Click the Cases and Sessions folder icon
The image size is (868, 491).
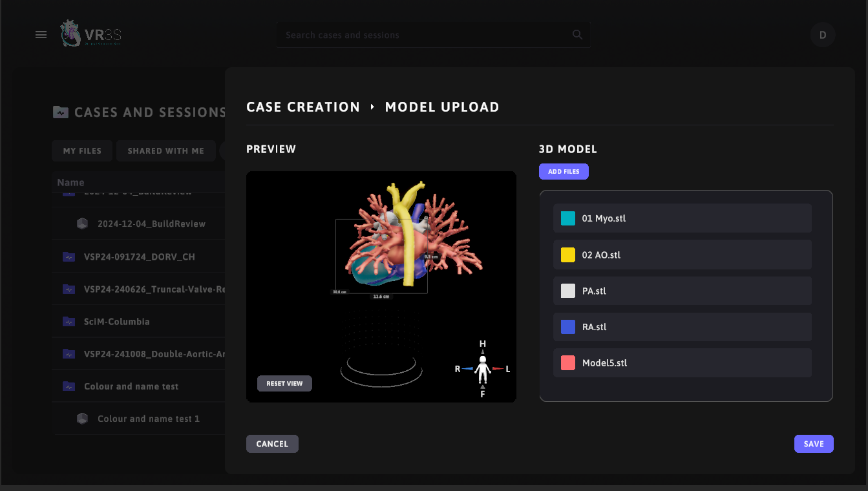60,112
